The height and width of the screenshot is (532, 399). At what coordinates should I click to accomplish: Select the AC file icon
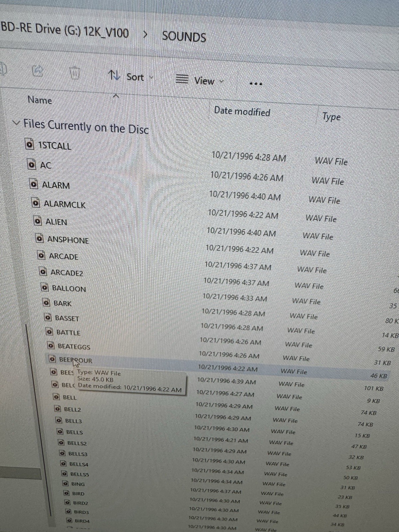click(32, 164)
